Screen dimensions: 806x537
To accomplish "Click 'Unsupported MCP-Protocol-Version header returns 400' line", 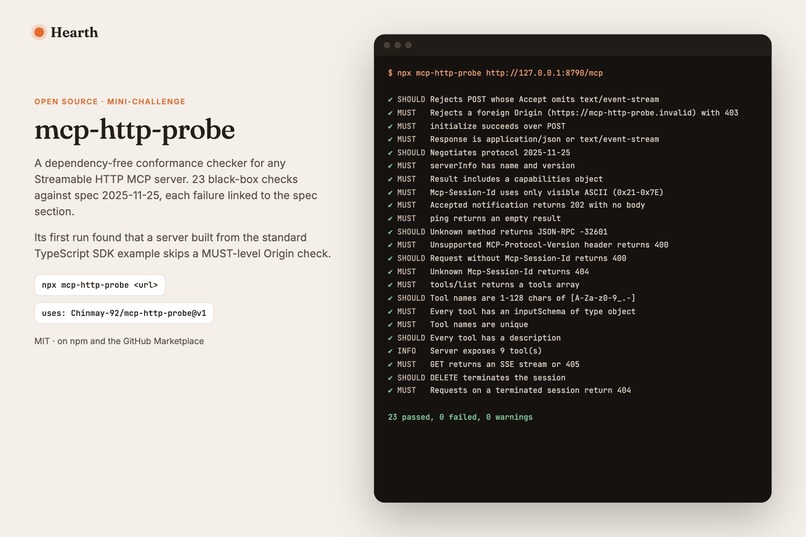I will (x=528, y=245).
